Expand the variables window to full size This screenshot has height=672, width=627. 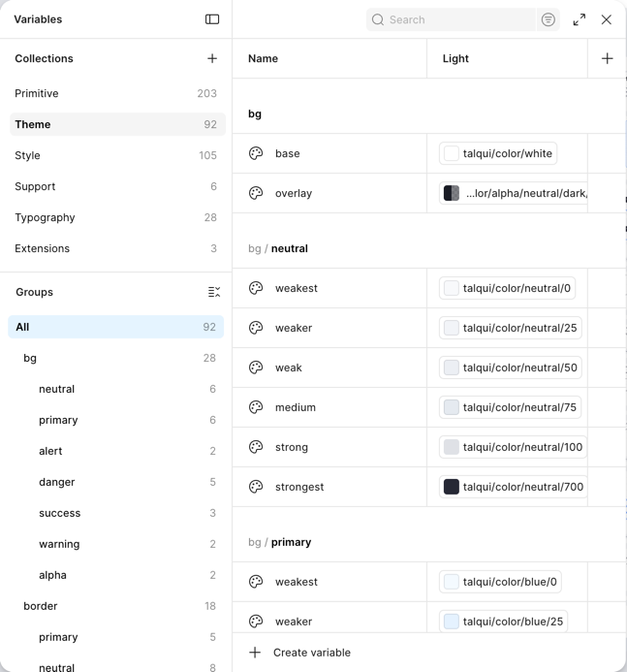(x=580, y=19)
